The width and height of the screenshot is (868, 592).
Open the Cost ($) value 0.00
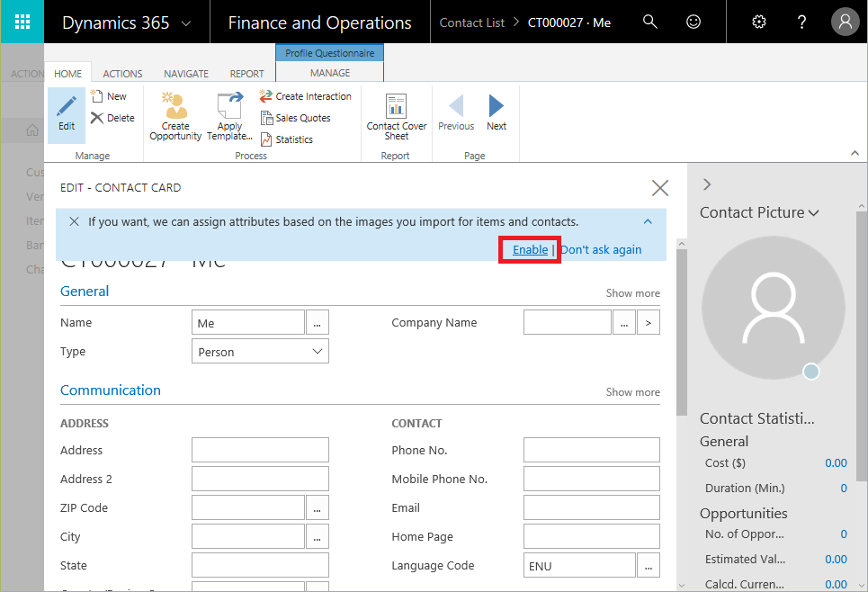[836, 463]
